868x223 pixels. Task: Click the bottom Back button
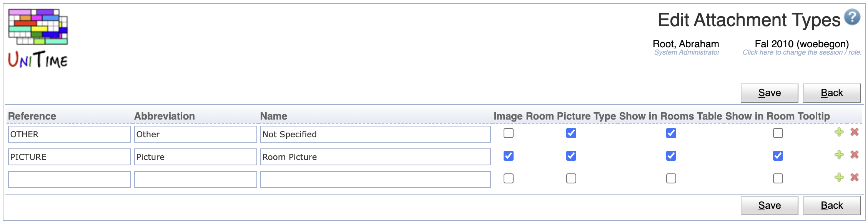click(x=832, y=206)
